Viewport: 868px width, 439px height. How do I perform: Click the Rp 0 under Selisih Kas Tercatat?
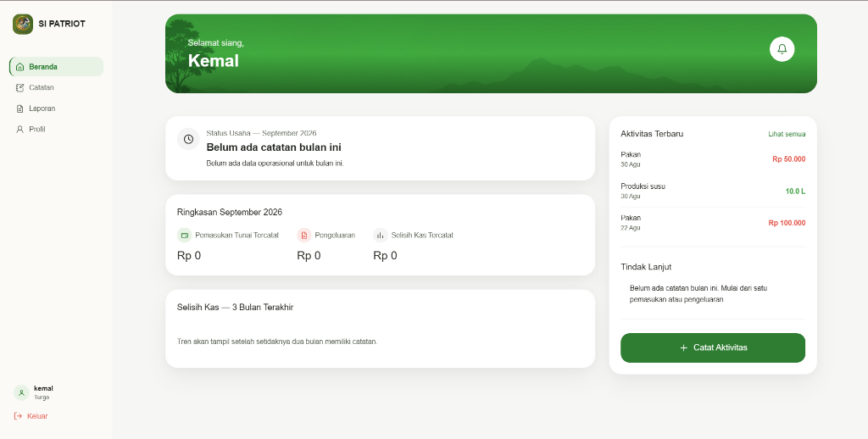point(385,256)
